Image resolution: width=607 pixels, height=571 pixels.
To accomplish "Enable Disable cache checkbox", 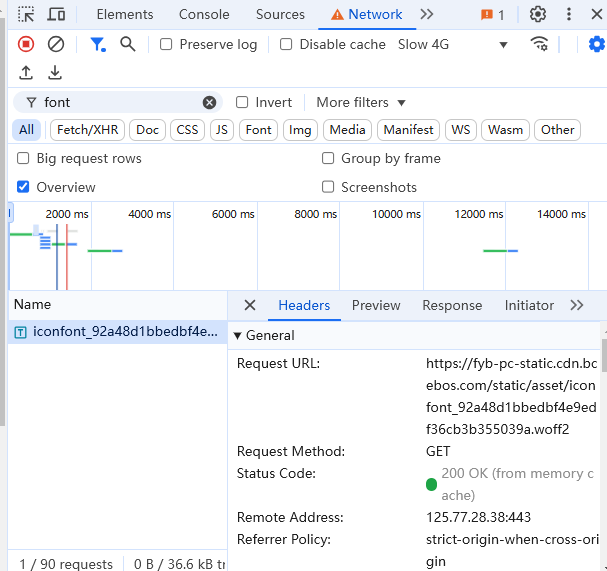I will 286,44.
